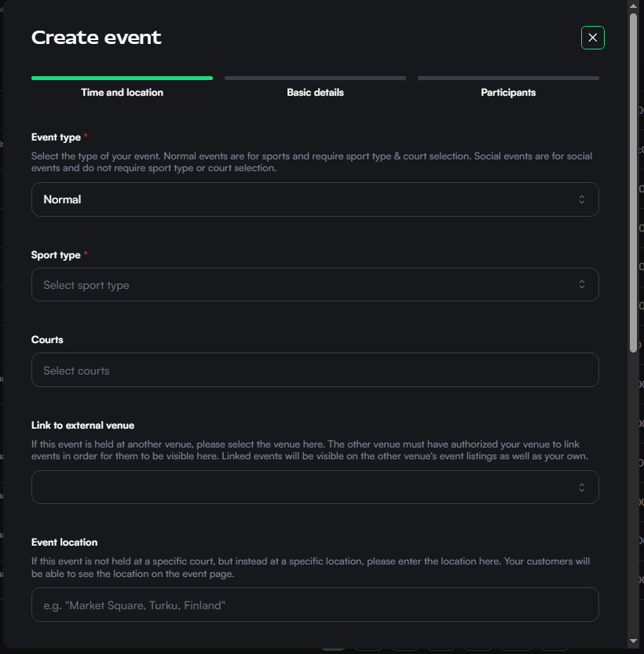Click the green Time and location progress bar

point(122,79)
